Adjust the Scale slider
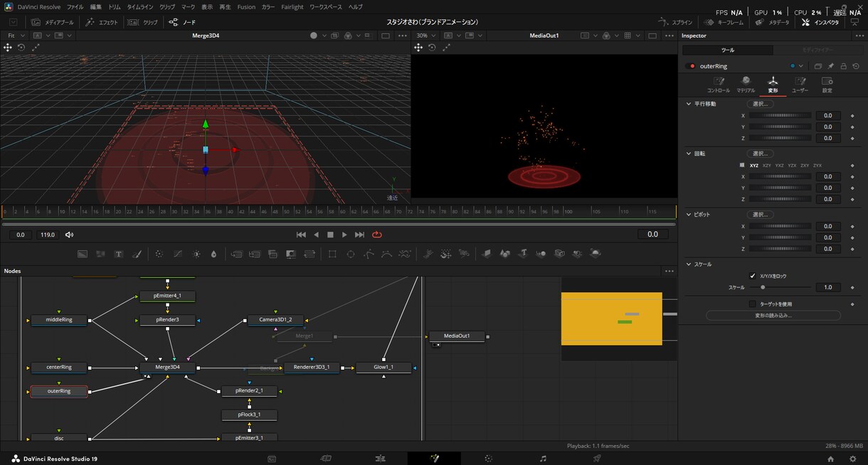Screen dimensions: 868x465 click(780, 287)
